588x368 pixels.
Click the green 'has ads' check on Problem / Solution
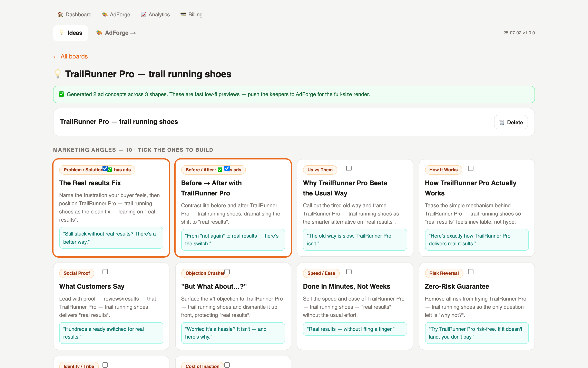click(x=110, y=170)
